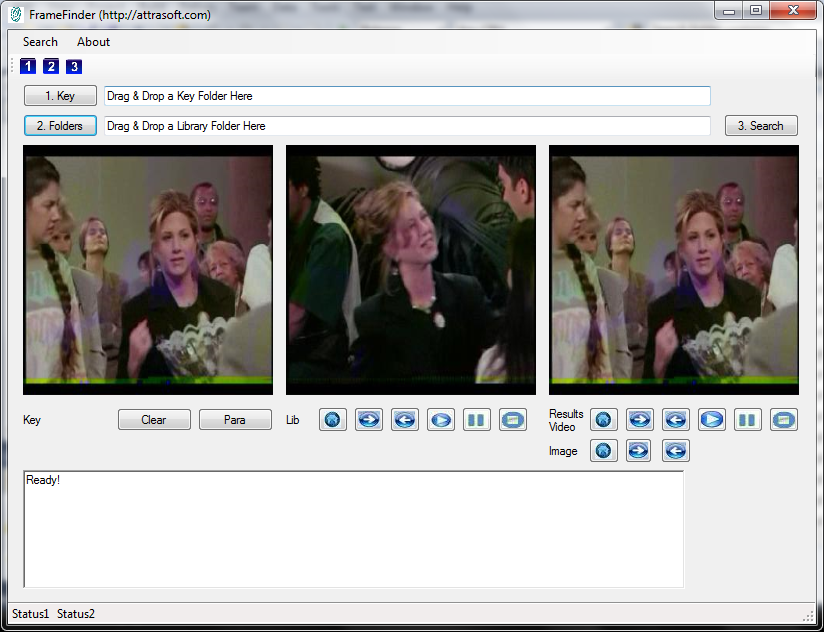Focus the Library Folder drop field

[407, 126]
